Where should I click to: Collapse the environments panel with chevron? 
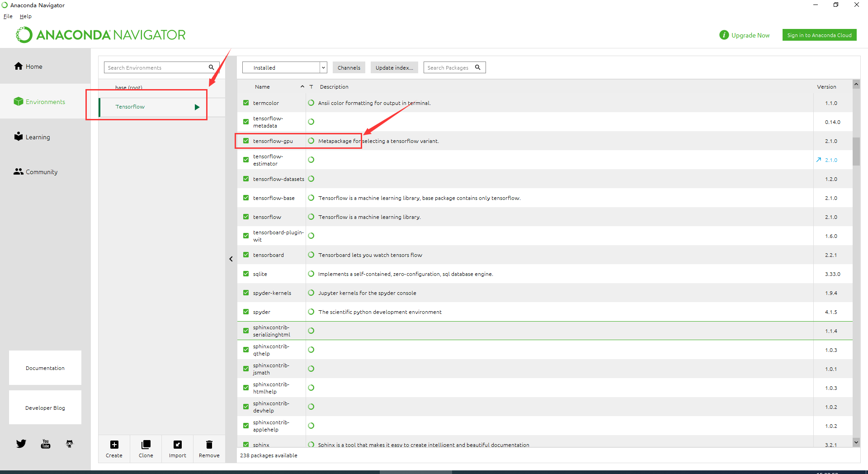coord(231,259)
